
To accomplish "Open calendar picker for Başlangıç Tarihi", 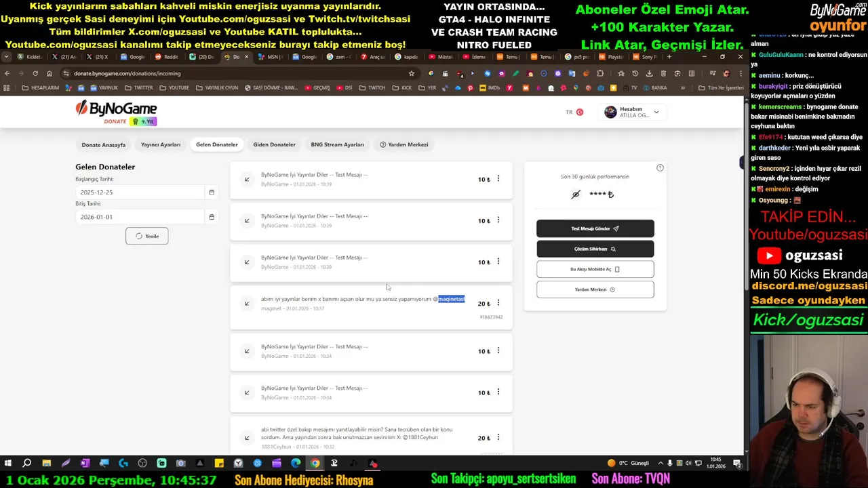I will click(x=212, y=192).
